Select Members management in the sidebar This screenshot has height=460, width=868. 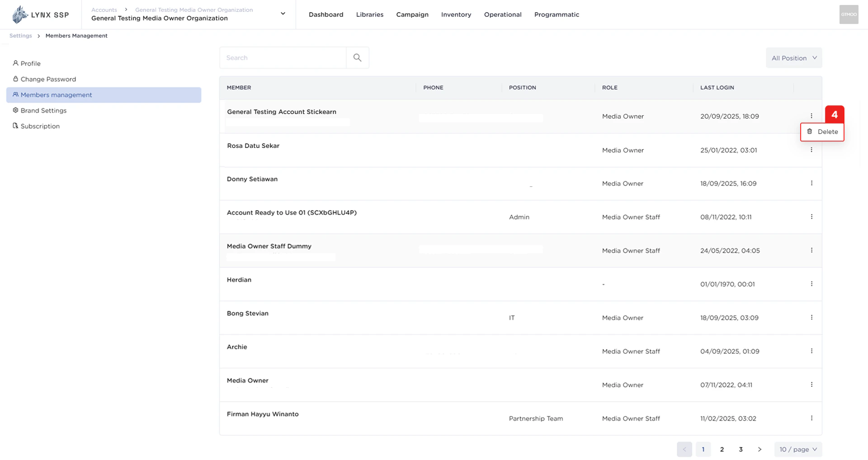(104, 95)
